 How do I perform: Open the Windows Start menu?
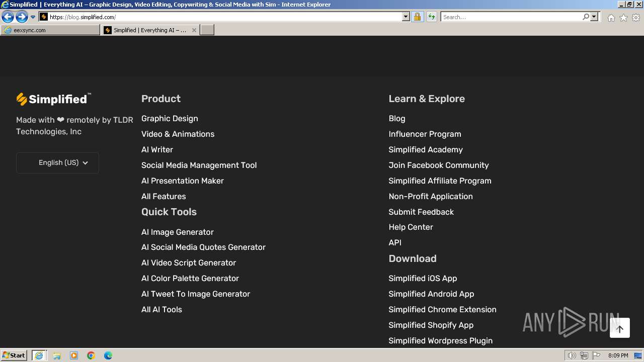[x=14, y=355]
